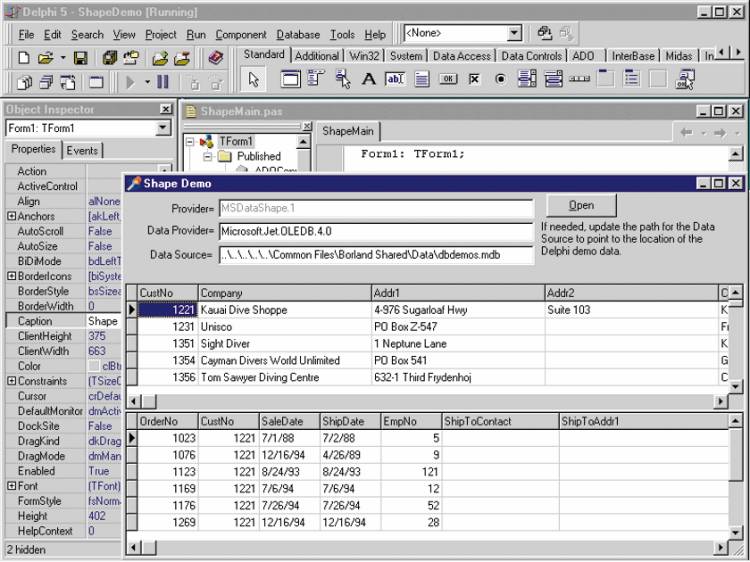This screenshot has width=750, height=562.
Task: Switch to the Additional palette tab
Action: click(x=317, y=56)
